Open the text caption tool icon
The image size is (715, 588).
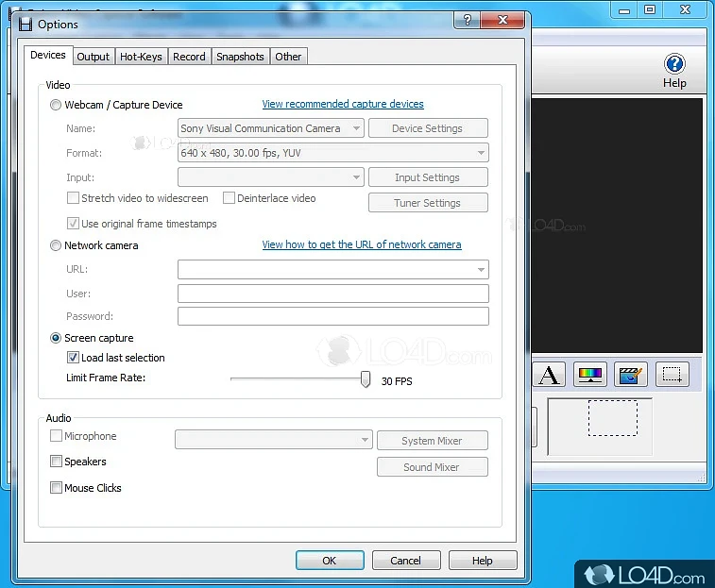pyautogui.click(x=549, y=375)
